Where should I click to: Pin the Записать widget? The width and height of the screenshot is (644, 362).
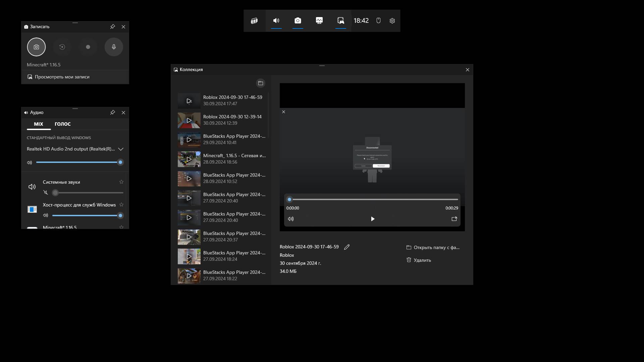[x=113, y=27]
